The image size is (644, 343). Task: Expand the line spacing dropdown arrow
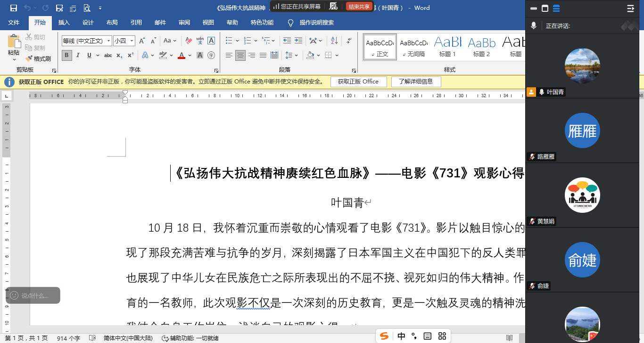pos(296,55)
